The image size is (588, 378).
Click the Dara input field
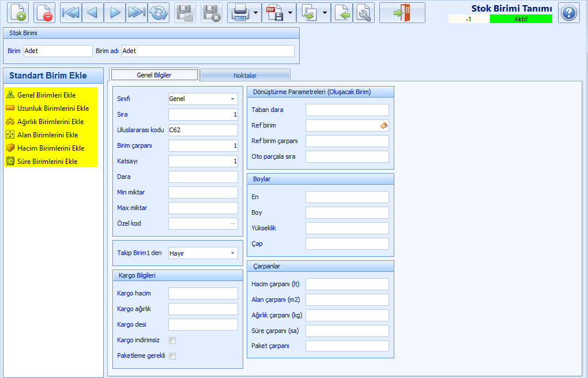(x=203, y=177)
